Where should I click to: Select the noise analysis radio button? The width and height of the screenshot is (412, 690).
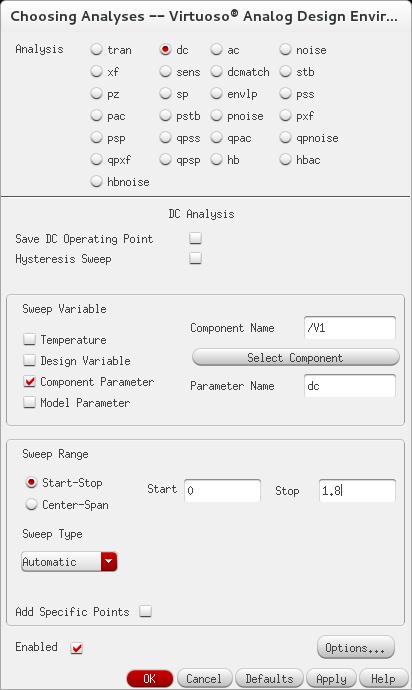point(285,50)
